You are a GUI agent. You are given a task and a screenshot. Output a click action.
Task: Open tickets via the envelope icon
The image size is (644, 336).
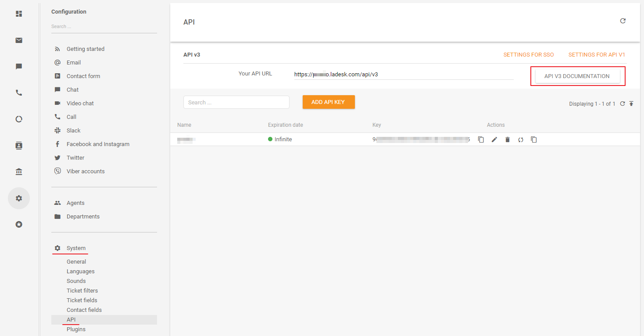[19, 40]
